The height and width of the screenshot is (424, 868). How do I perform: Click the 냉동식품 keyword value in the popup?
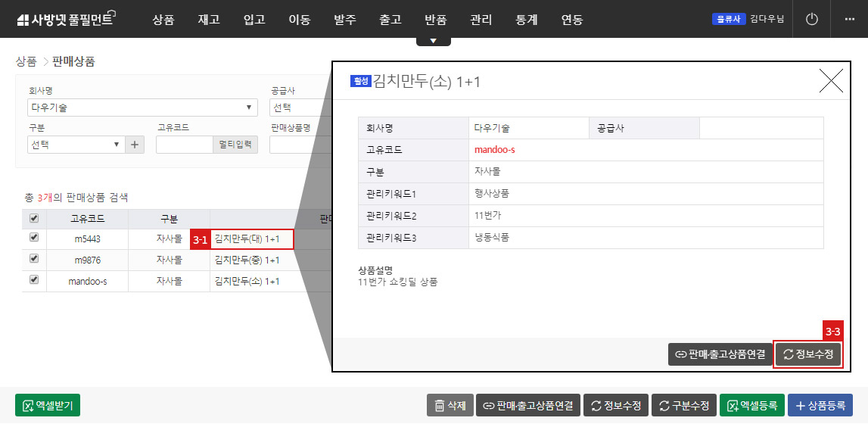(x=492, y=238)
